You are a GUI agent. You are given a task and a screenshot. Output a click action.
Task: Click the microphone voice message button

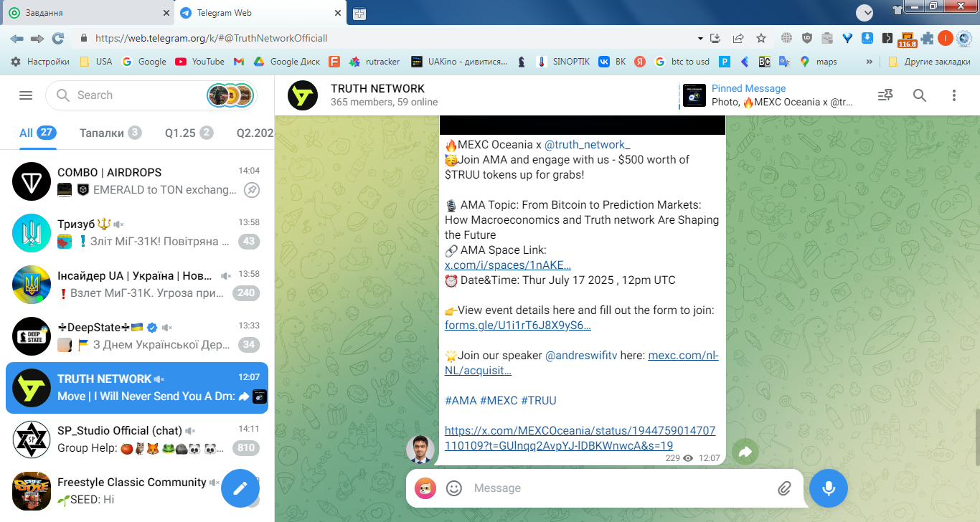pos(829,488)
